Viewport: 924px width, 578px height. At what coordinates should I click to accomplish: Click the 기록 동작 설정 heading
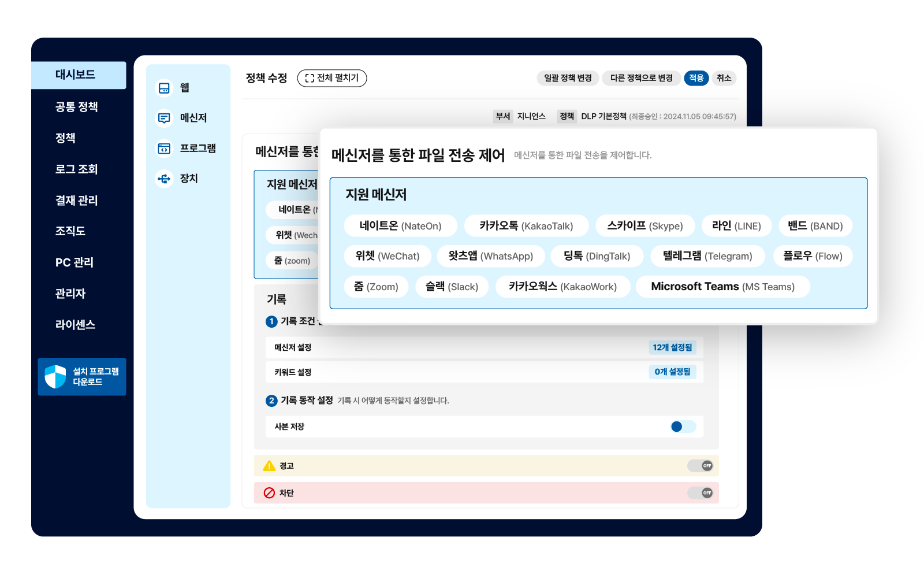click(307, 400)
